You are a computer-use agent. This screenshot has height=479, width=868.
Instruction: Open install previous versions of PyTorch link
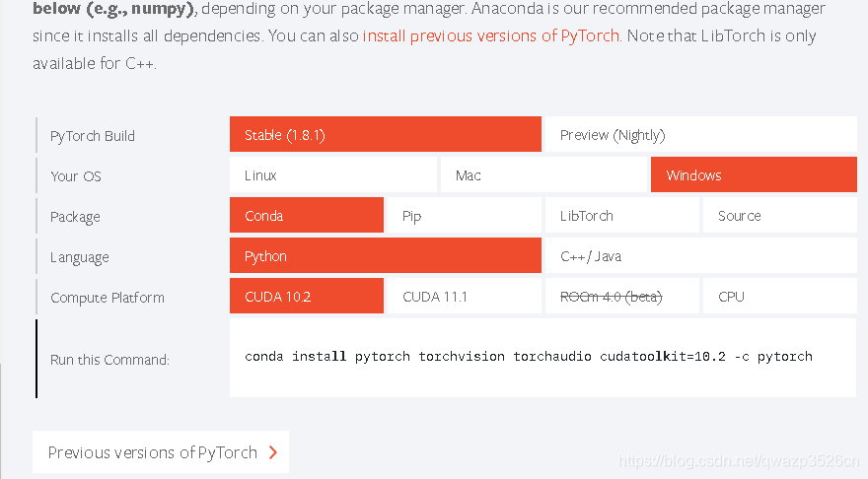pyautogui.click(x=491, y=35)
